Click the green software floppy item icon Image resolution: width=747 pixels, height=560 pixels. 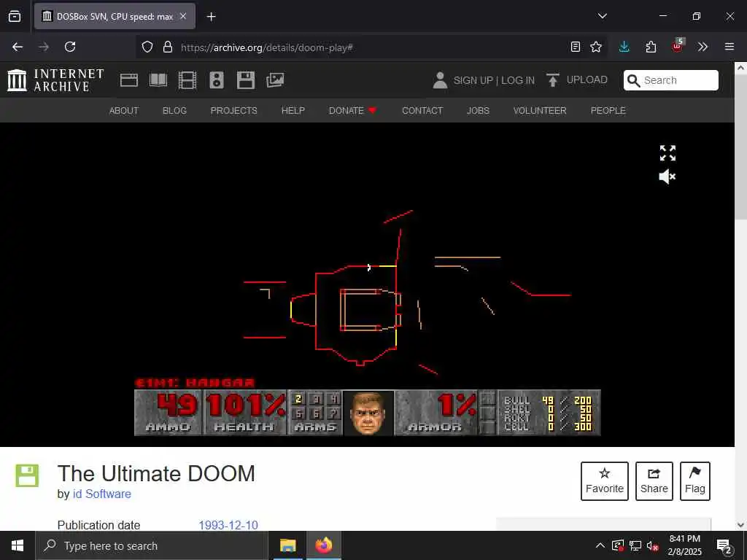(x=27, y=475)
